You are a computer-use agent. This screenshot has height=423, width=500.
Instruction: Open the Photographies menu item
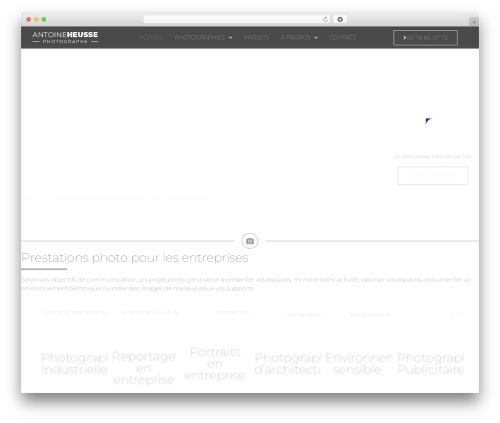coord(200,37)
